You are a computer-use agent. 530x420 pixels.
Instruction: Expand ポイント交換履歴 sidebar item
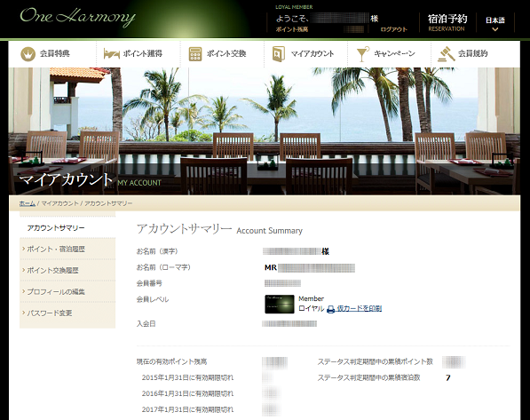pyautogui.click(x=67, y=271)
